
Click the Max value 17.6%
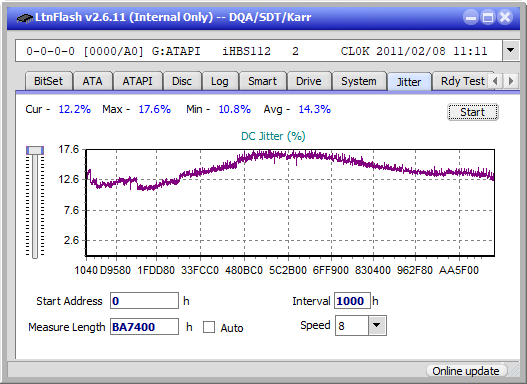[x=155, y=109]
